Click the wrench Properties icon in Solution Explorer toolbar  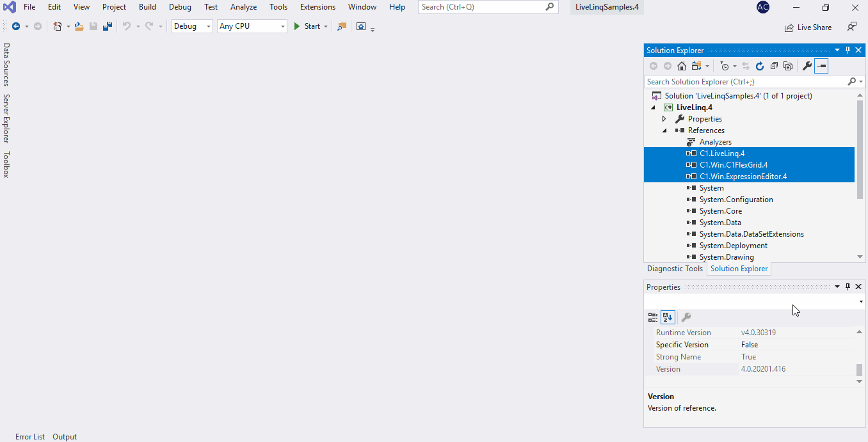tap(807, 66)
